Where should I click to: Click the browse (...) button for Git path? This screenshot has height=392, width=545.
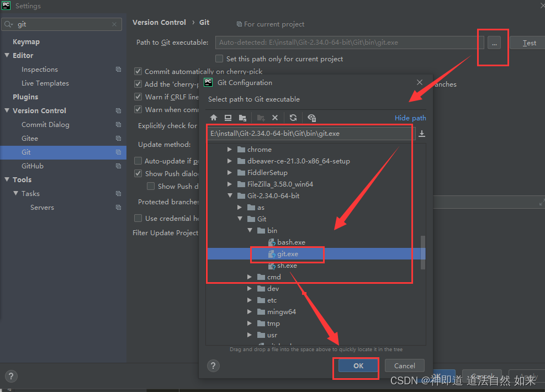(x=494, y=43)
